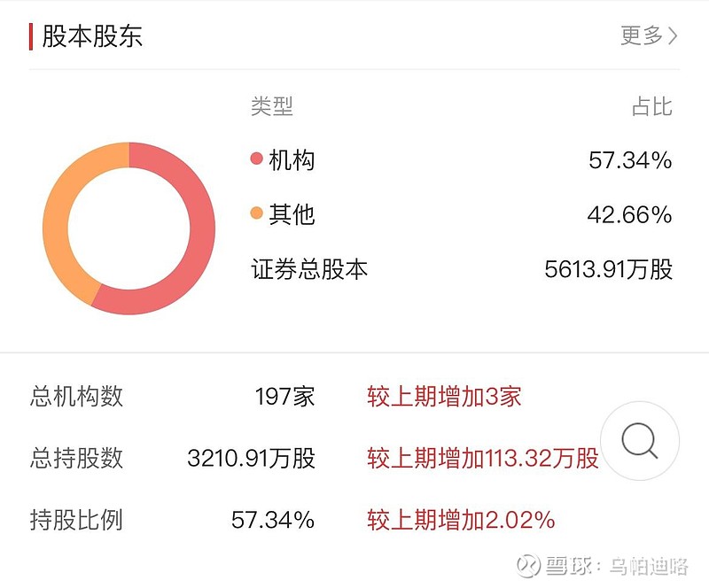Tap 较上期增加113.32万股 change text
The width and height of the screenshot is (709, 588).
[483, 458]
